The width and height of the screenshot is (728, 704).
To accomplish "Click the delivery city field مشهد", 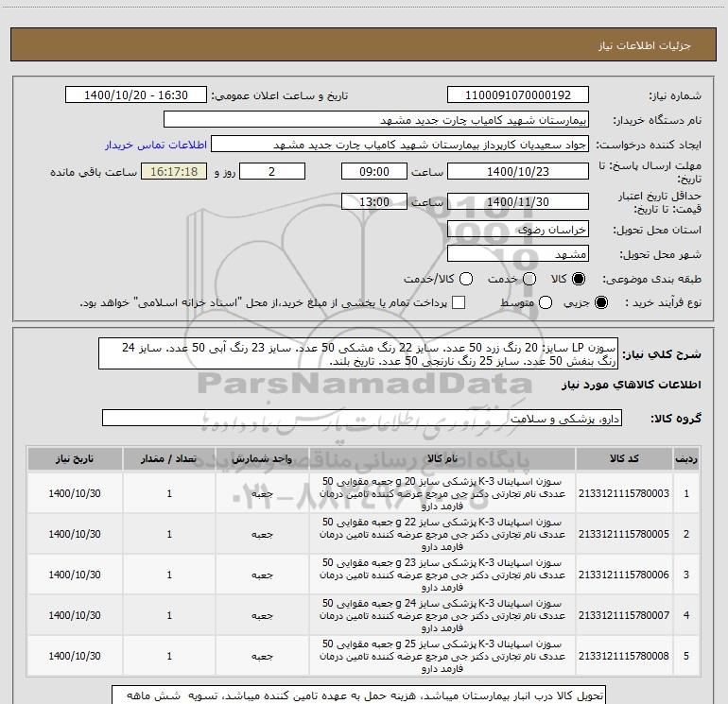I will 518,254.
